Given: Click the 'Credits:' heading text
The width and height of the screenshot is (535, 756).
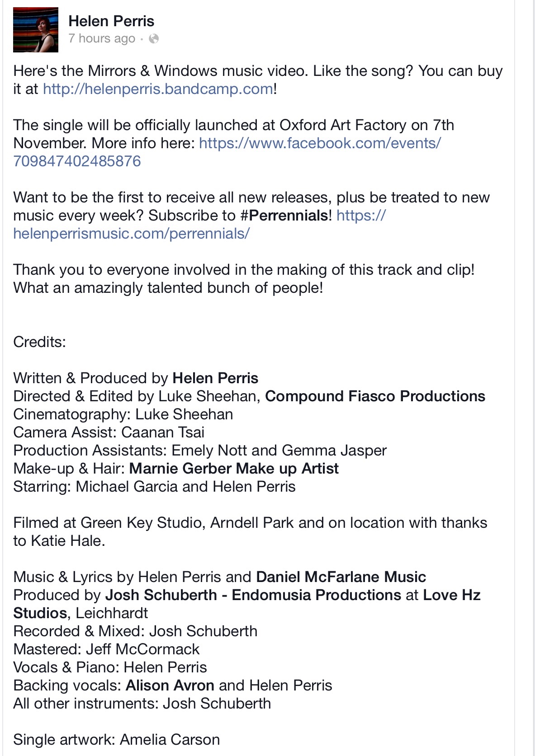Looking at the screenshot, I should point(40,342).
